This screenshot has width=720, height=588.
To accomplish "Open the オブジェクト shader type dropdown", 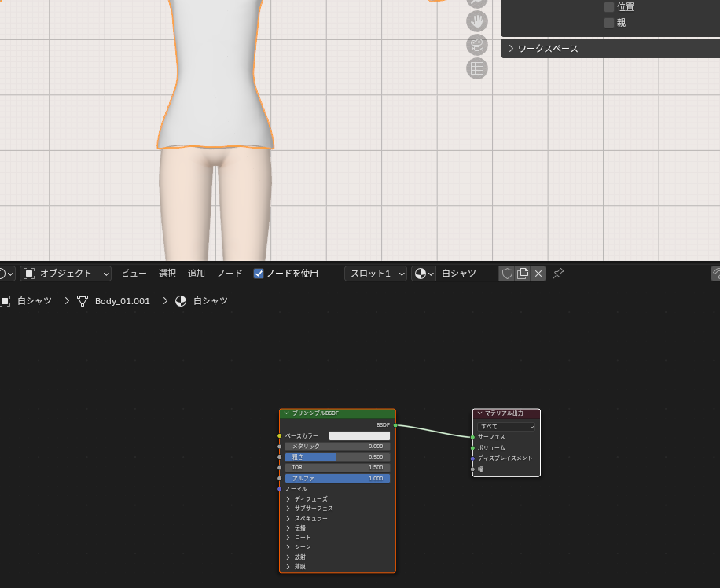I will (x=66, y=274).
